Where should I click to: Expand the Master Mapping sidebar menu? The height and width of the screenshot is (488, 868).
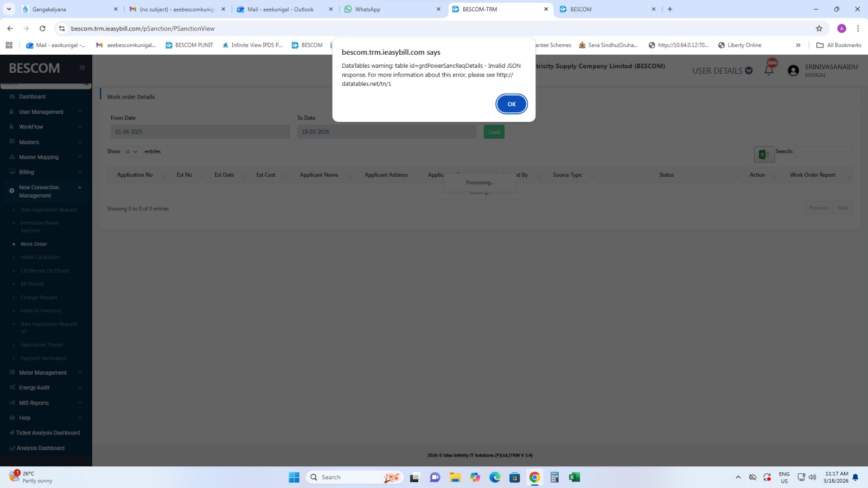(x=46, y=157)
